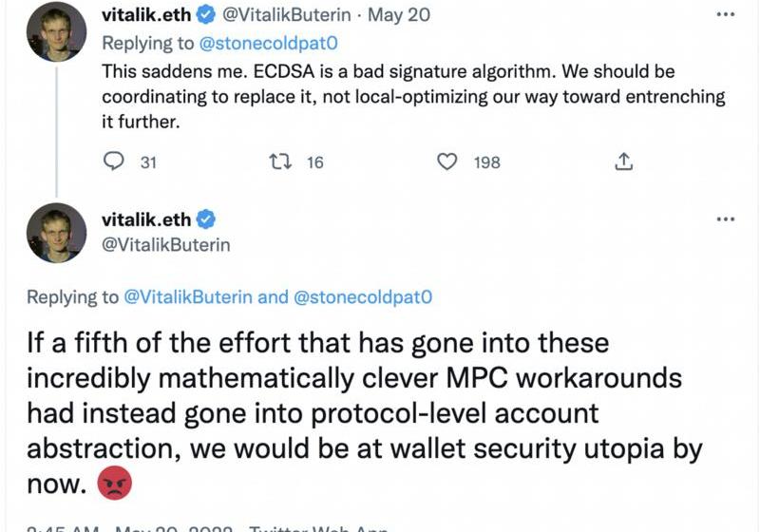Viewport: 760px width, 532px height.
Task: Open @stonecoldpat0 link in second replying-to line
Action: coord(363,296)
